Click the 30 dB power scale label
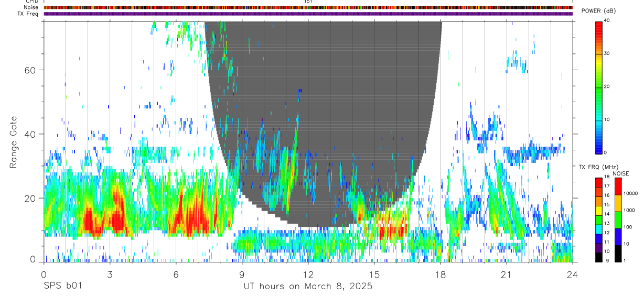 coord(607,54)
